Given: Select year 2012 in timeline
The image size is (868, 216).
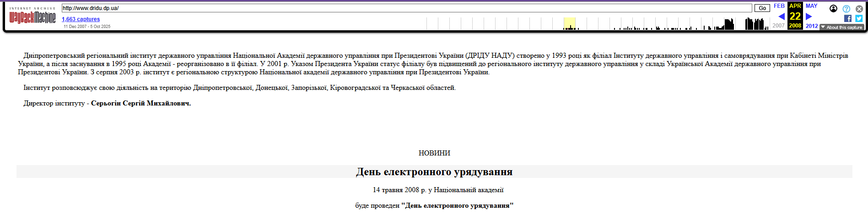Looking at the screenshot, I should click(x=812, y=26).
